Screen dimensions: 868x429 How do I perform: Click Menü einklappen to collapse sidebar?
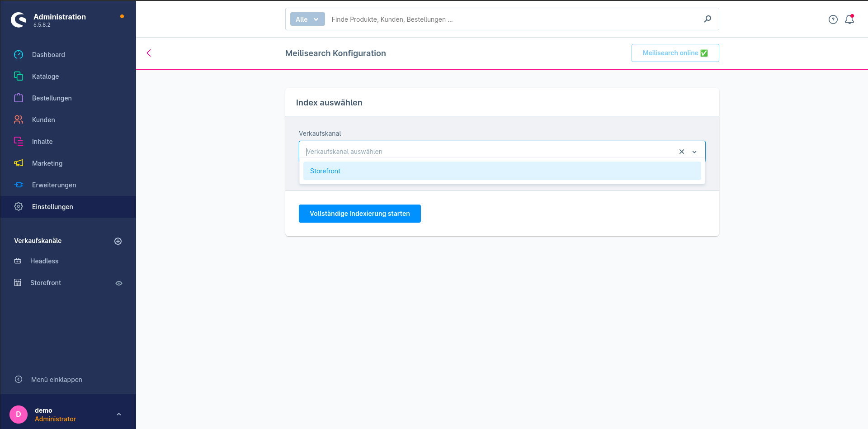[x=57, y=380]
